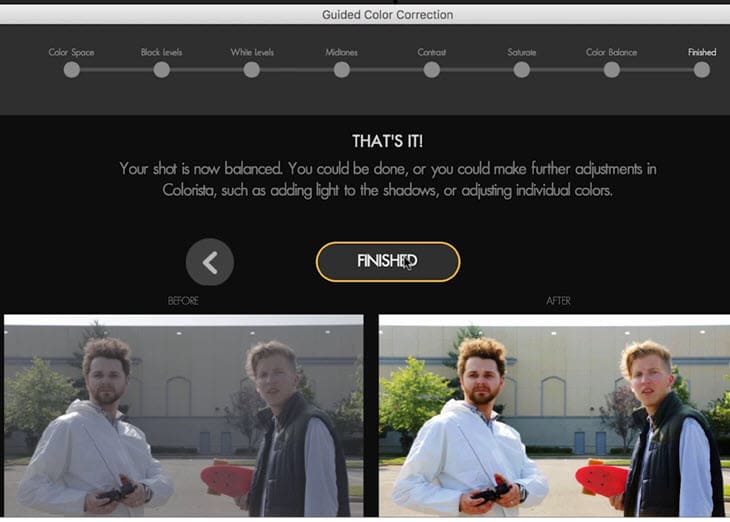Select the Saturate step dot
Viewport: 730px width, 522px height.
pos(521,70)
